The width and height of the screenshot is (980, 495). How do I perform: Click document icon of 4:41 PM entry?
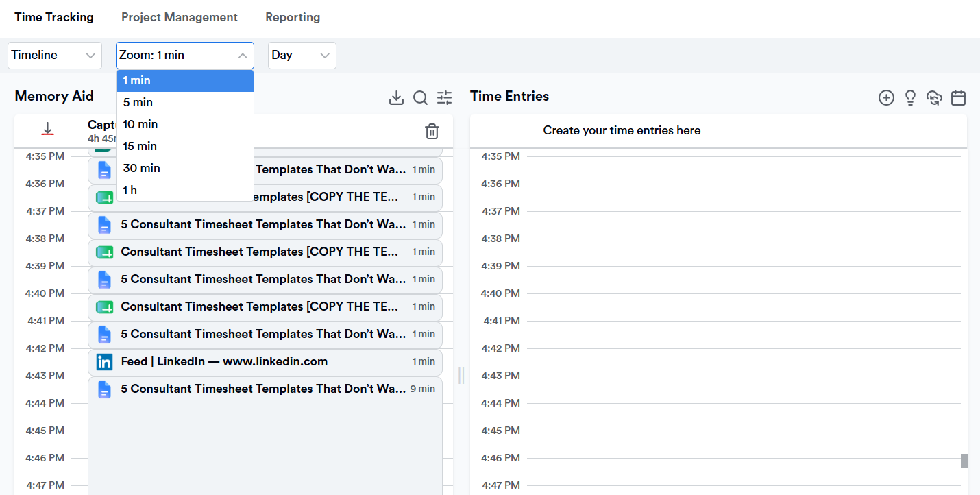coord(104,335)
